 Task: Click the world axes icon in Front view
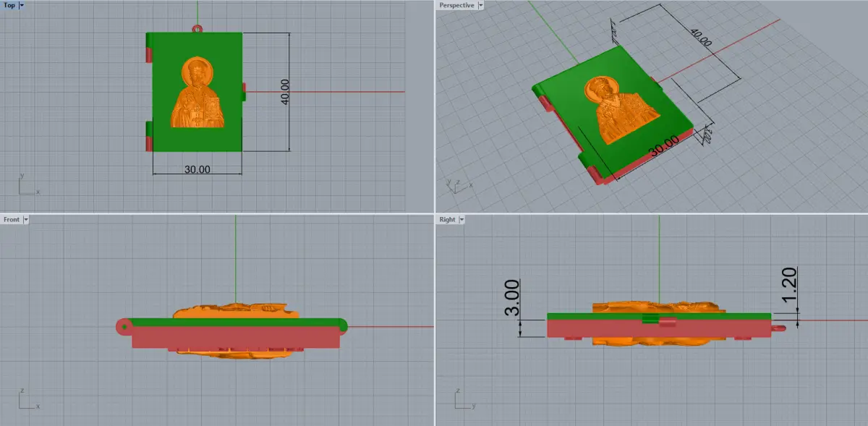tap(28, 399)
